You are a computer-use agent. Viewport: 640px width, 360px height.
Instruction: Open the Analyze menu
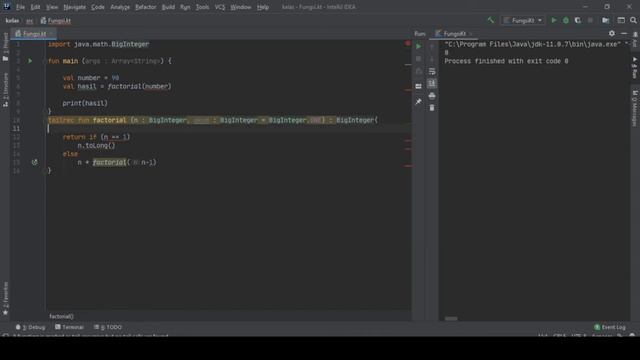(x=120, y=7)
